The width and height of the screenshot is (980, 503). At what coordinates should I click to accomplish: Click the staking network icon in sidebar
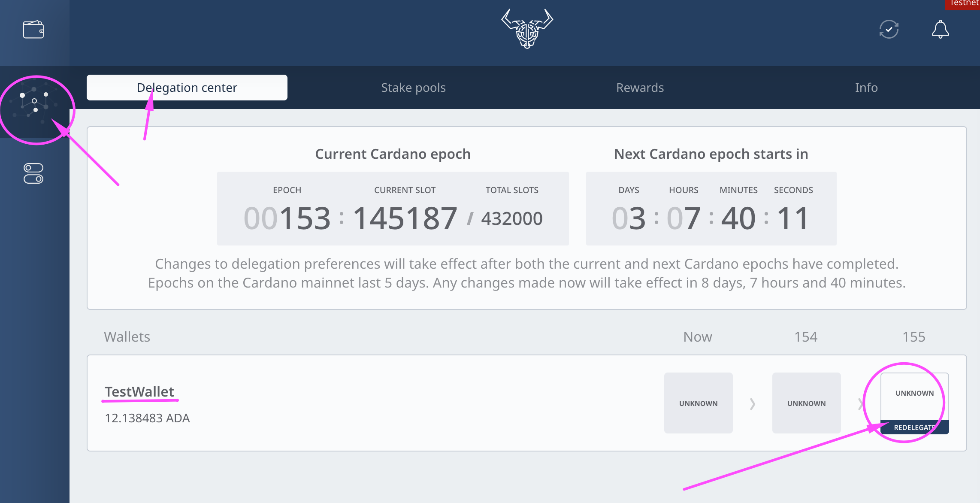(34, 103)
